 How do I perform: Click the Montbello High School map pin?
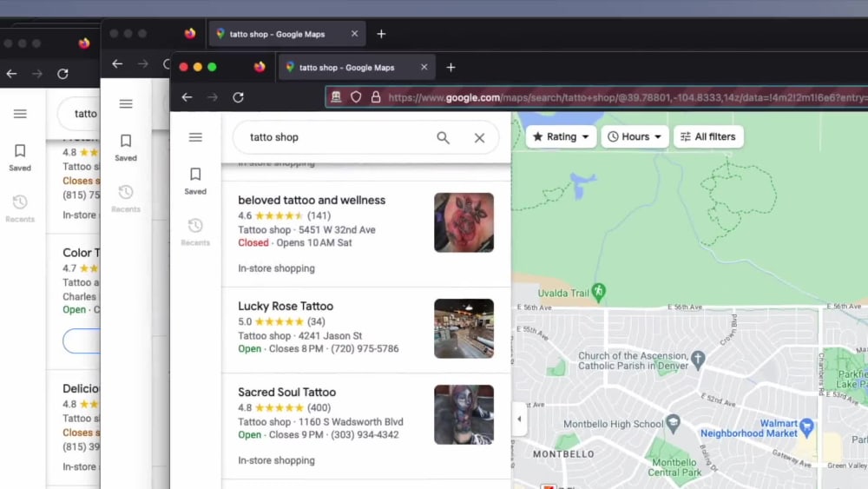coord(674,423)
